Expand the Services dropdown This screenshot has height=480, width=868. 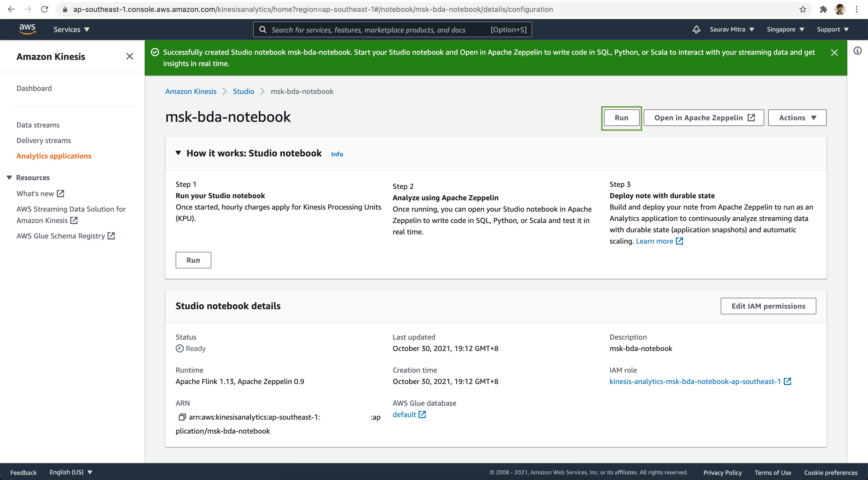tap(72, 29)
